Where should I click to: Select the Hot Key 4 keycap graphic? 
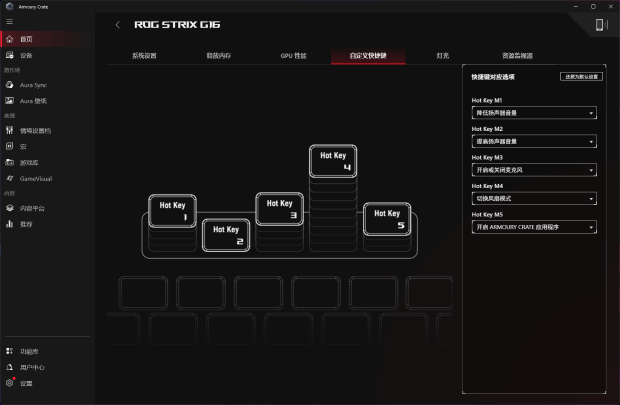[x=333, y=161]
